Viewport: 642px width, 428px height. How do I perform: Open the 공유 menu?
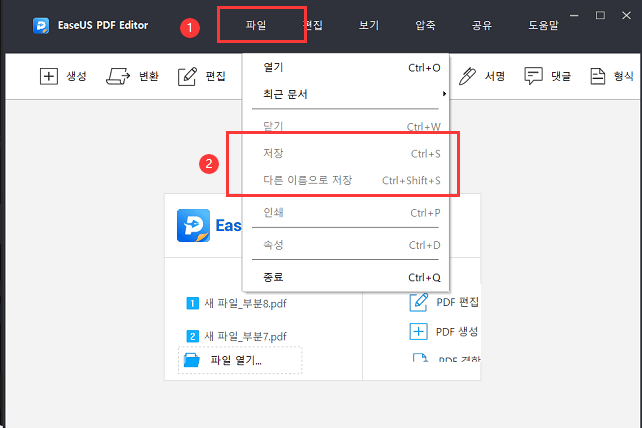483,24
